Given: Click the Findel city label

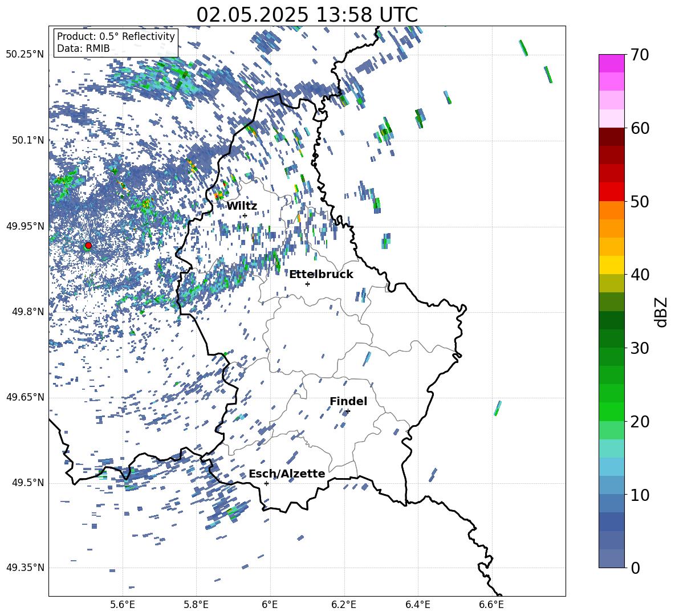Looking at the screenshot, I should pyautogui.click(x=348, y=401).
